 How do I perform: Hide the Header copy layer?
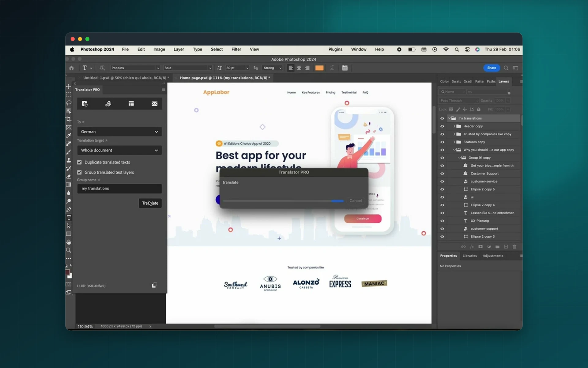point(442,126)
